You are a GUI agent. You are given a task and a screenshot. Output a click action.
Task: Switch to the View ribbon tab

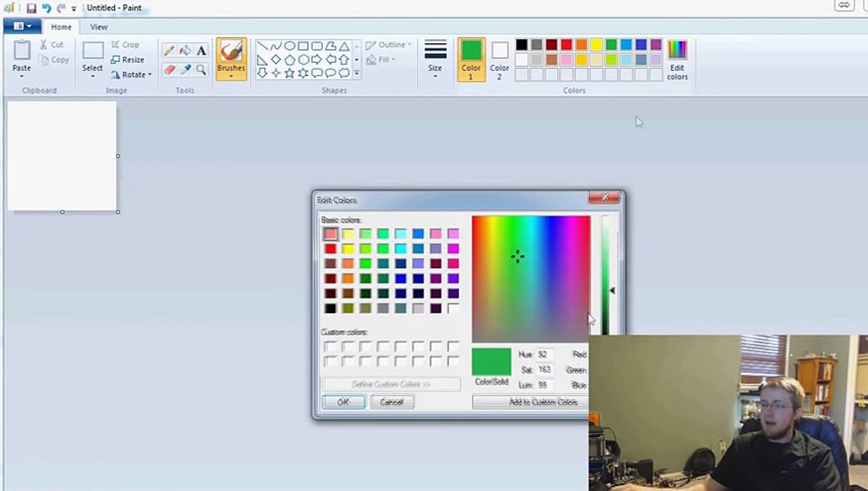99,27
